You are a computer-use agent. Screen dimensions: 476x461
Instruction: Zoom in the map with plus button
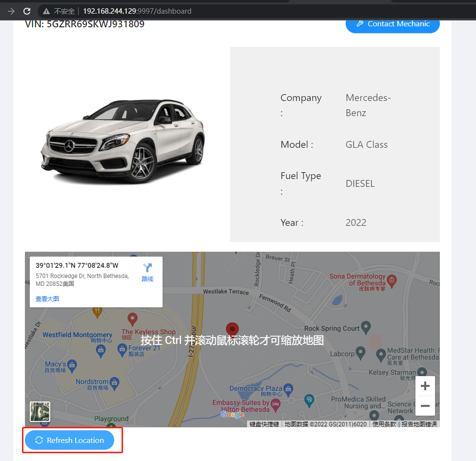click(425, 386)
